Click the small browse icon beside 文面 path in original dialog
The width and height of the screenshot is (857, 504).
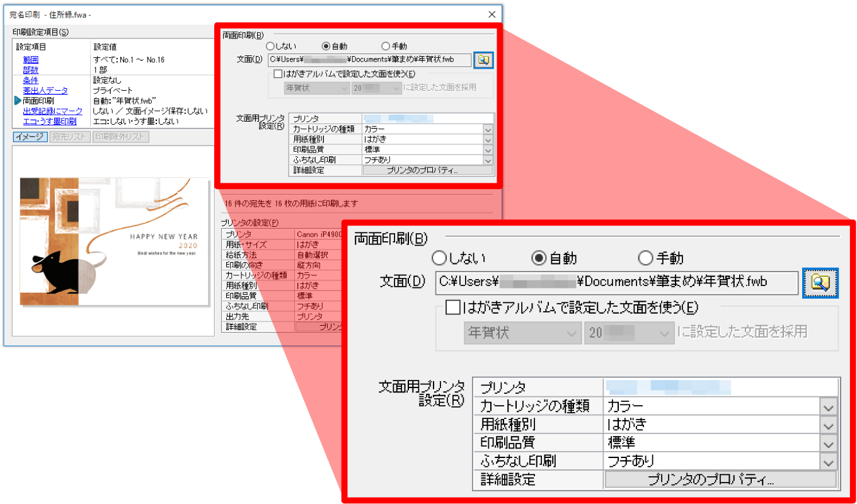483,60
